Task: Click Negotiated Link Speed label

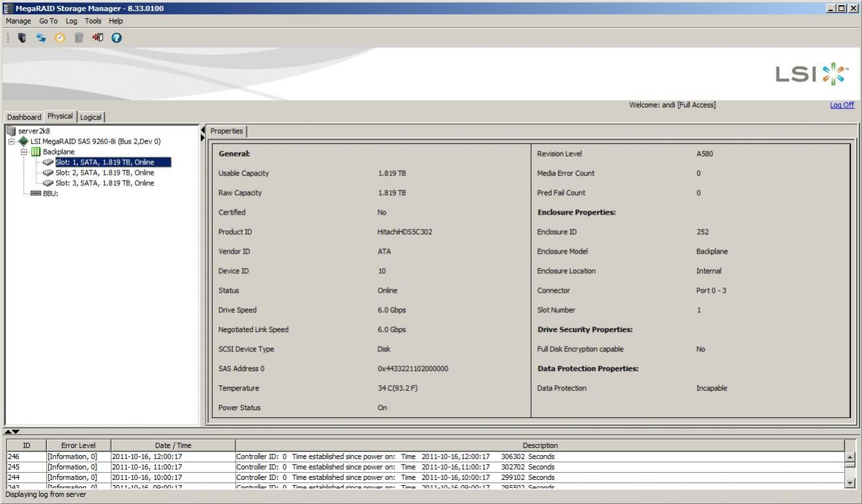Action: (x=253, y=330)
